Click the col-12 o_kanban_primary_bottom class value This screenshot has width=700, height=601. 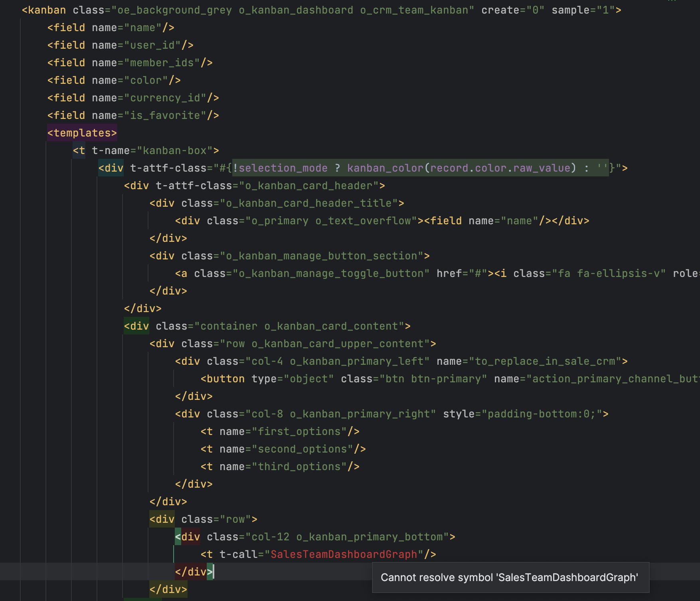349,536
